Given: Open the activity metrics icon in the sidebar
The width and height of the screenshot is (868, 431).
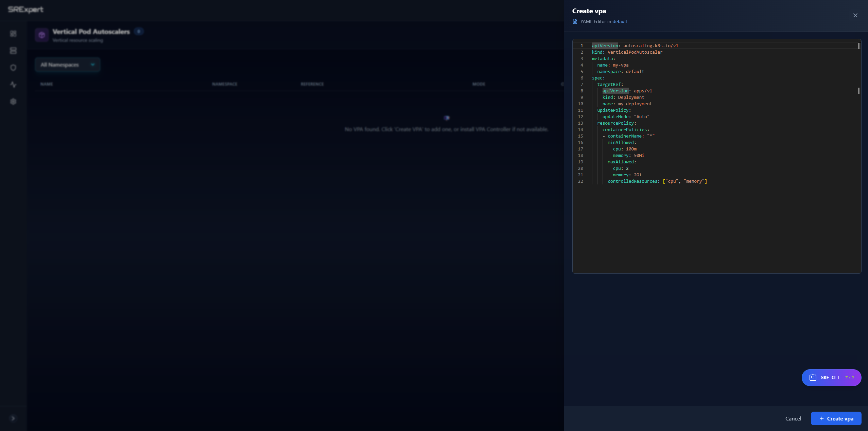Looking at the screenshot, I should 13,85.
